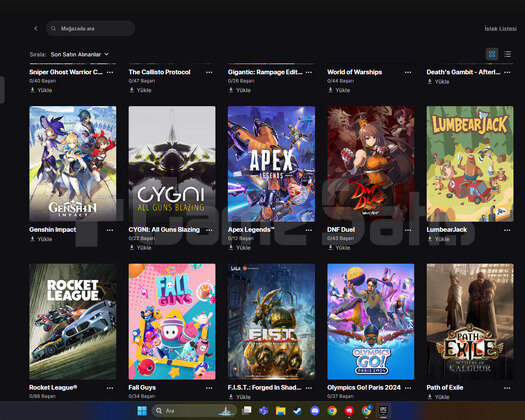Open options menu for DNF Duel
The image size is (525, 420).
pyautogui.click(x=408, y=230)
